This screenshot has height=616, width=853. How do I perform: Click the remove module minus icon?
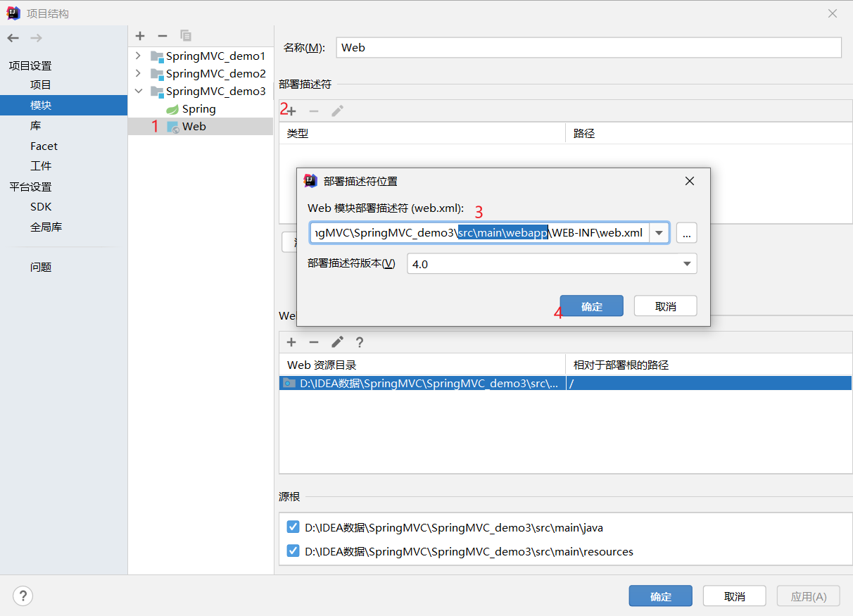tap(163, 35)
